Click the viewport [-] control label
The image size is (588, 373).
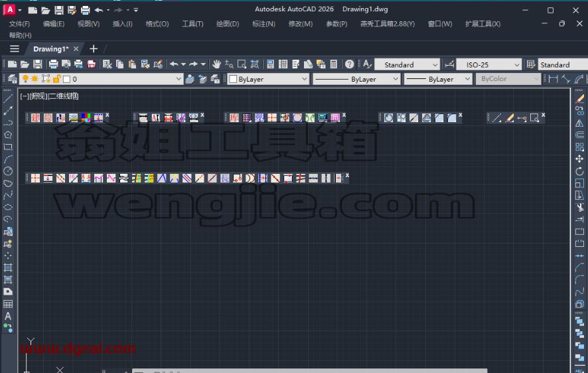point(25,96)
